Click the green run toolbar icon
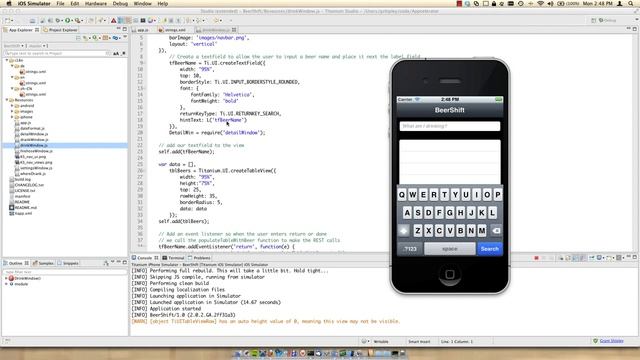This screenshot has width=640, height=360. coord(68,20)
